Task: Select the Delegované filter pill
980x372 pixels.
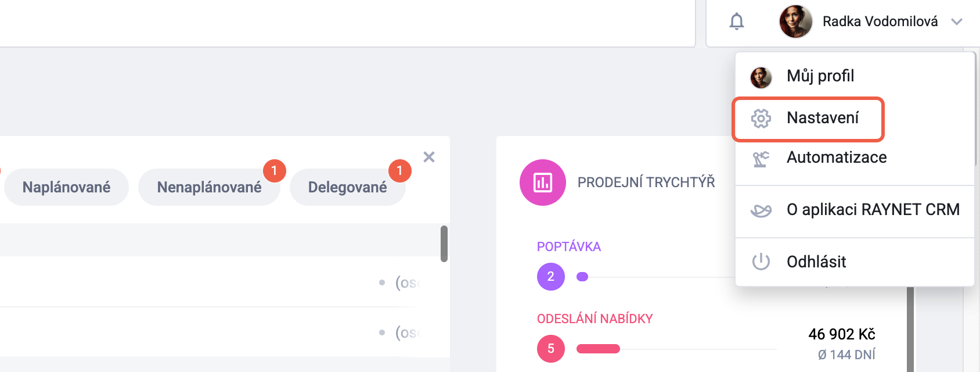Action: (x=347, y=187)
